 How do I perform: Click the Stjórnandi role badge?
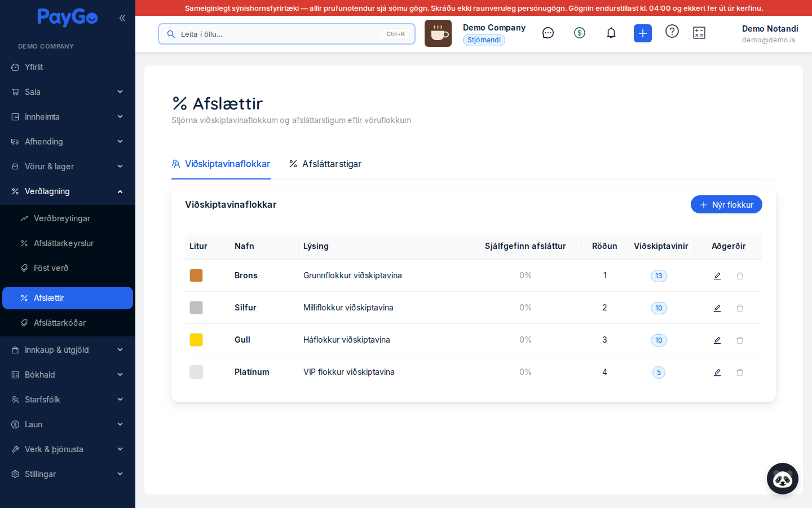click(484, 40)
